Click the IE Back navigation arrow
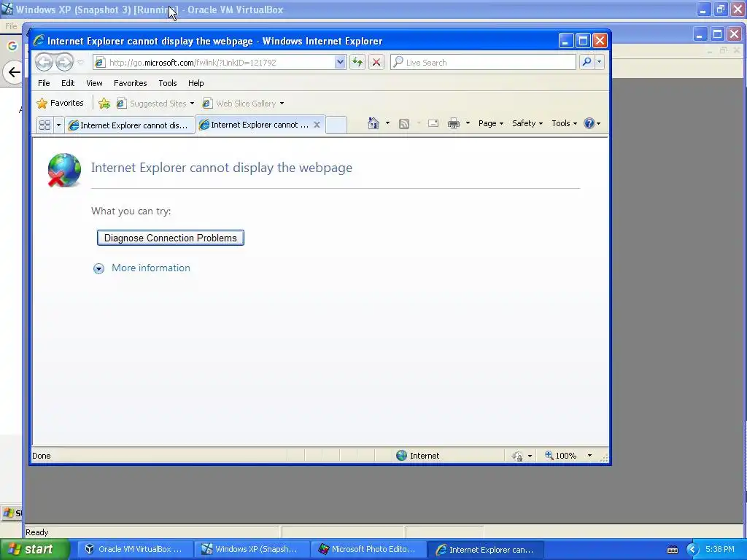 coord(44,63)
